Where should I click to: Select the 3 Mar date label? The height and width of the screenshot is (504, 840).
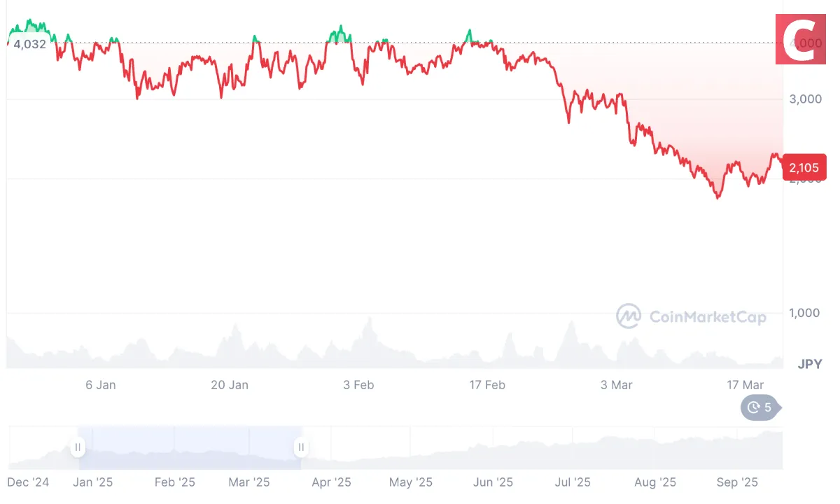(616, 384)
